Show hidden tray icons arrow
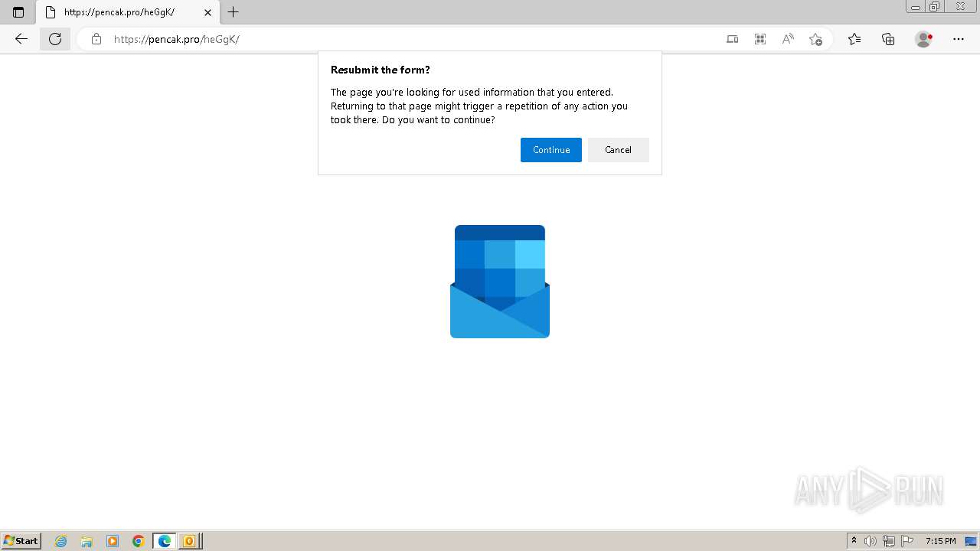 point(854,541)
